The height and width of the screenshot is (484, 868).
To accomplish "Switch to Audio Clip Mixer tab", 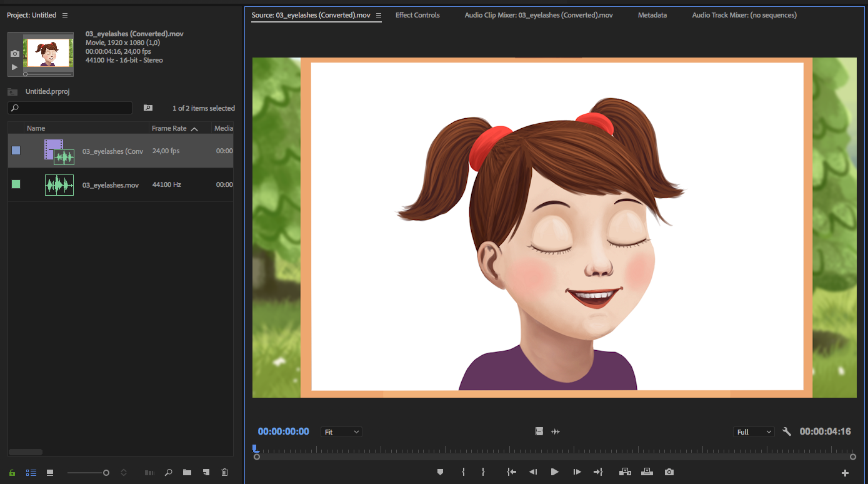I will tap(539, 15).
